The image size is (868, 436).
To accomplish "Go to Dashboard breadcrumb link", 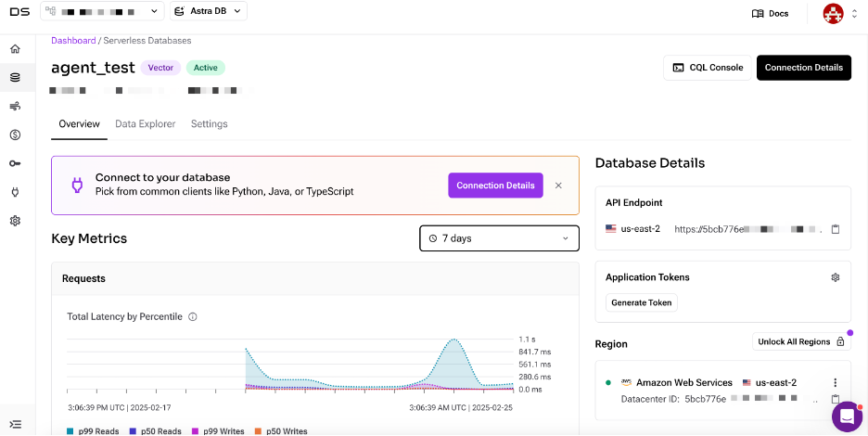I will point(73,41).
